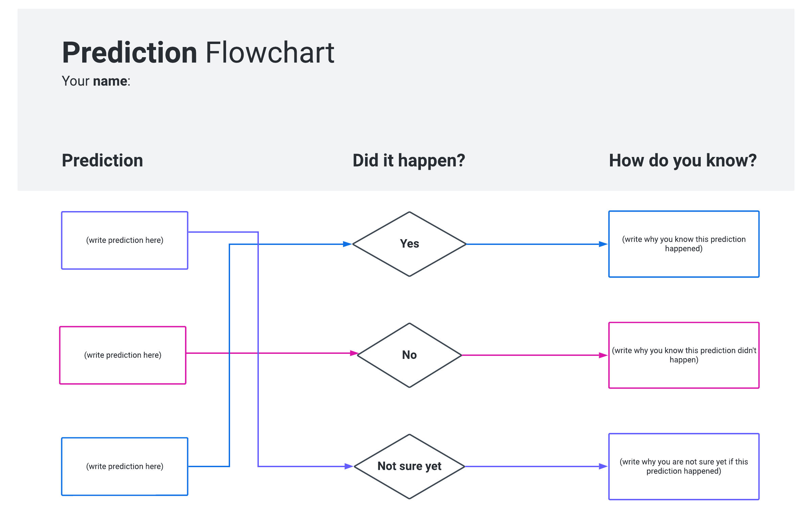Click the purple-bordered top prediction box
The image size is (812, 526).
(125, 241)
